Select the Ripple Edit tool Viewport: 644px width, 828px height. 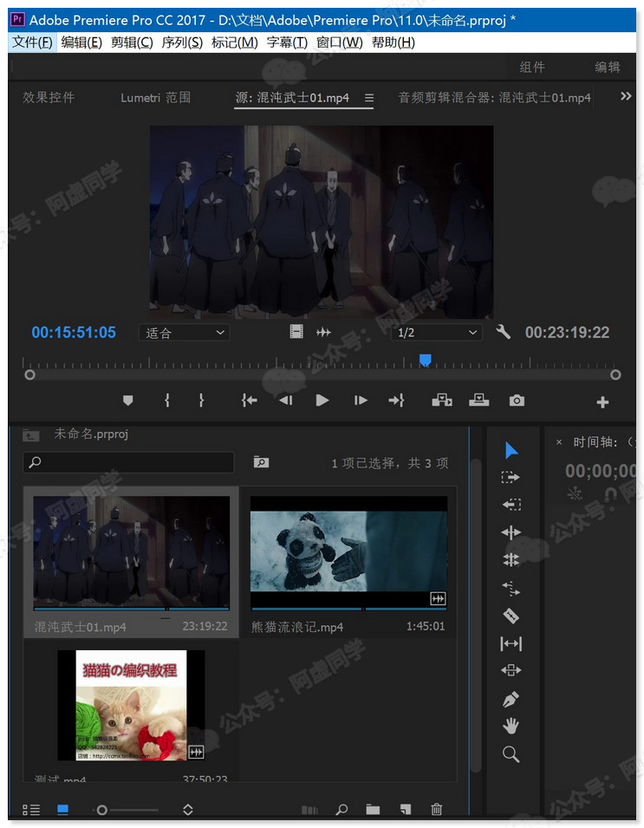(x=511, y=505)
